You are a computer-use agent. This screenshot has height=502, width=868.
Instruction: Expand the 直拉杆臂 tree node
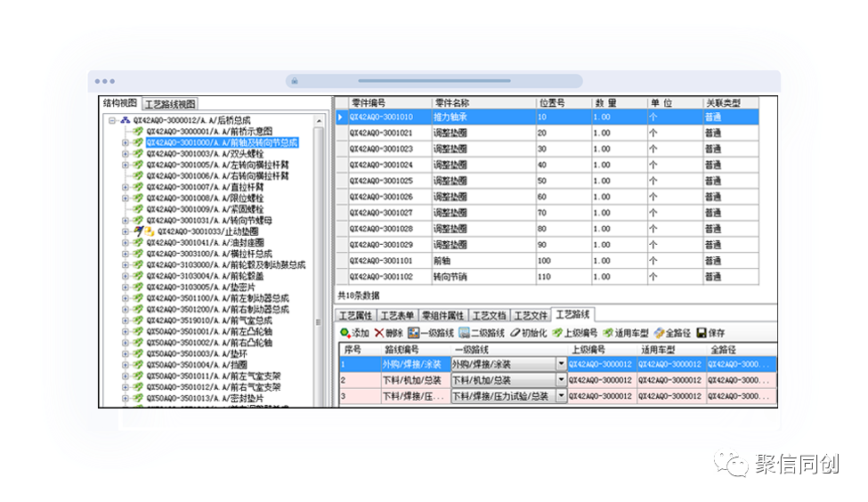click(126, 187)
